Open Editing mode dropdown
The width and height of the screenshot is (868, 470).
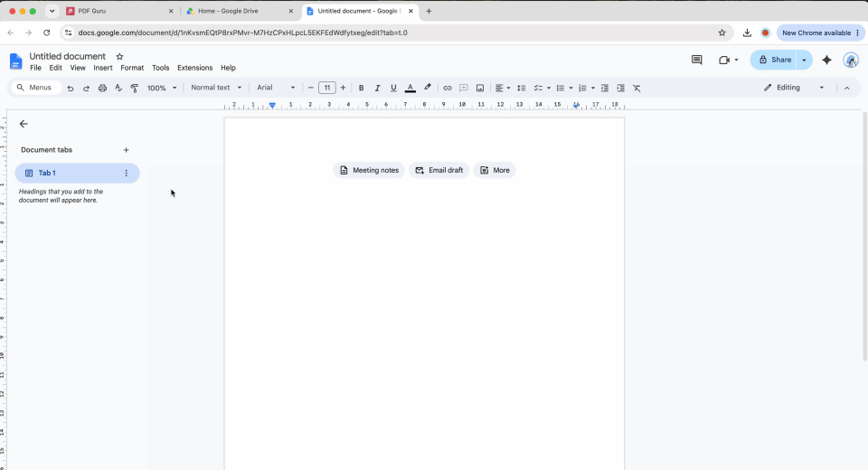pyautogui.click(x=794, y=88)
